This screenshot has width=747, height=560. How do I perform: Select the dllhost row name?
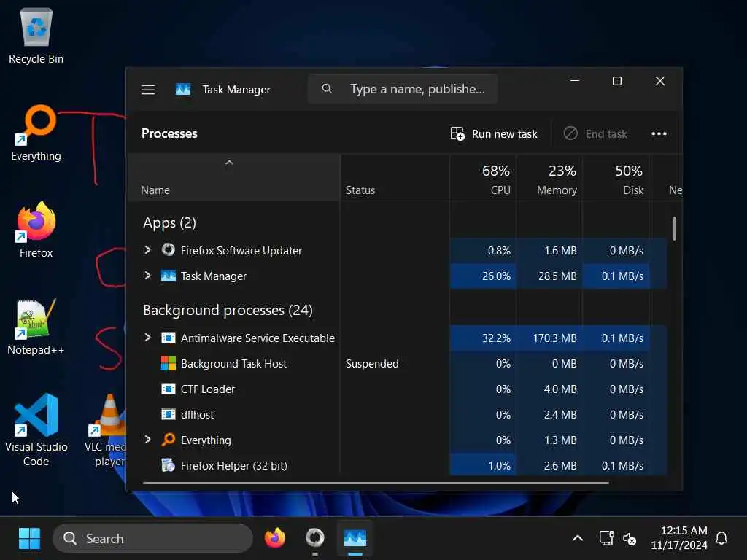click(x=197, y=415)
